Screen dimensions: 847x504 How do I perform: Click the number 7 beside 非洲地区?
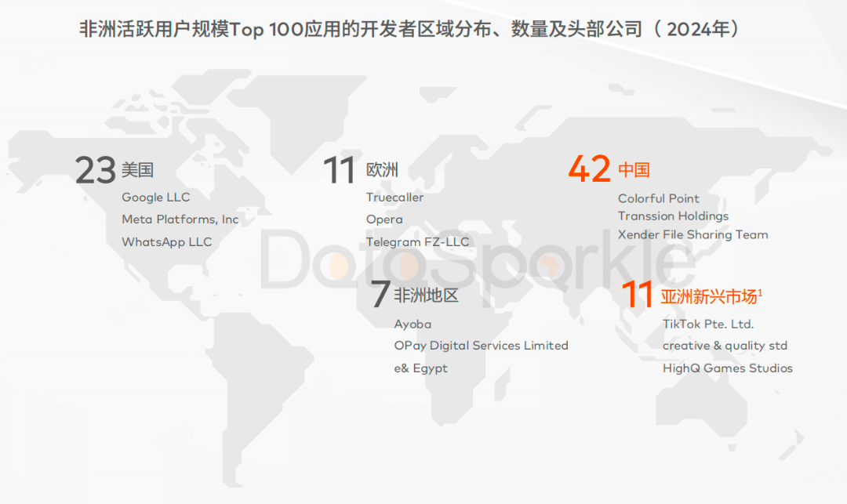[380, 295]
